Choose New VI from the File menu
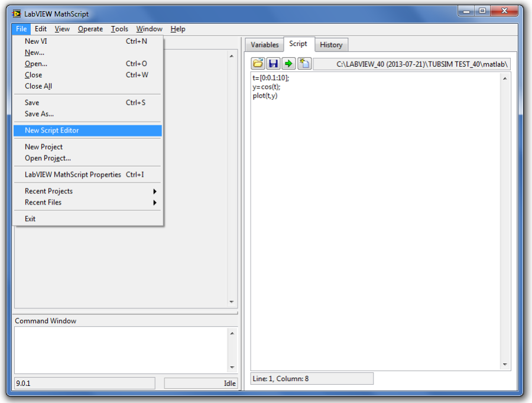 coord(87,41)
